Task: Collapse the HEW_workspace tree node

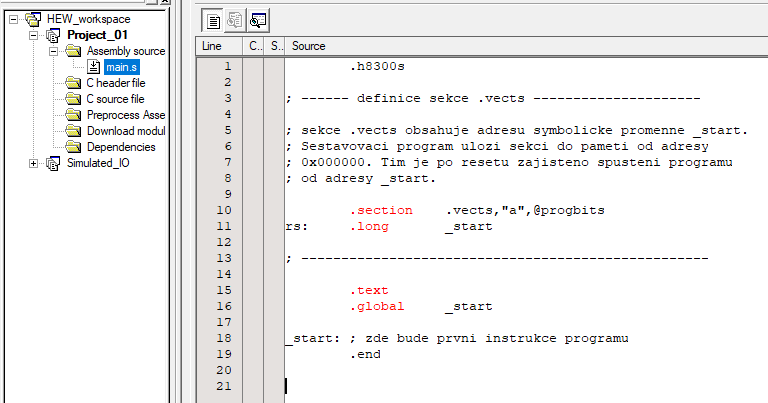Action: [13, 19]
